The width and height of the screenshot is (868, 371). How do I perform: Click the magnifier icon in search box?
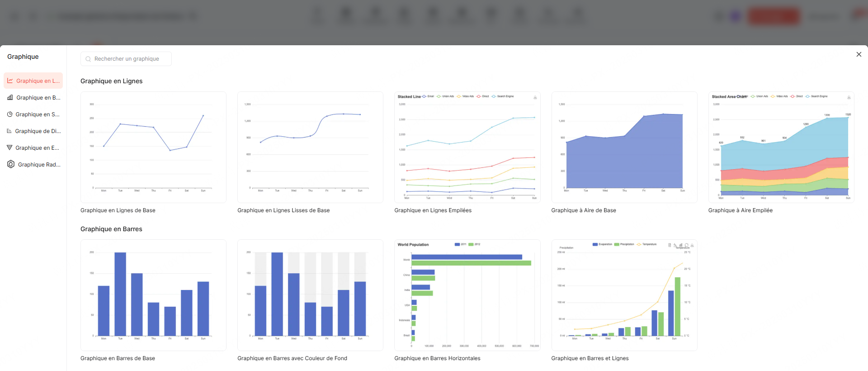point(88,59)
